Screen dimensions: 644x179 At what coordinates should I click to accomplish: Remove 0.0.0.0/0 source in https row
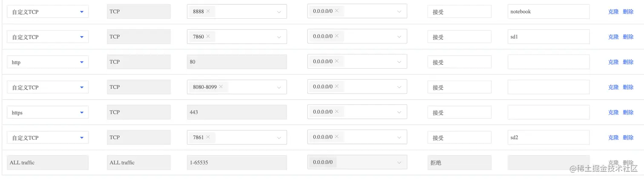(336, 112)
